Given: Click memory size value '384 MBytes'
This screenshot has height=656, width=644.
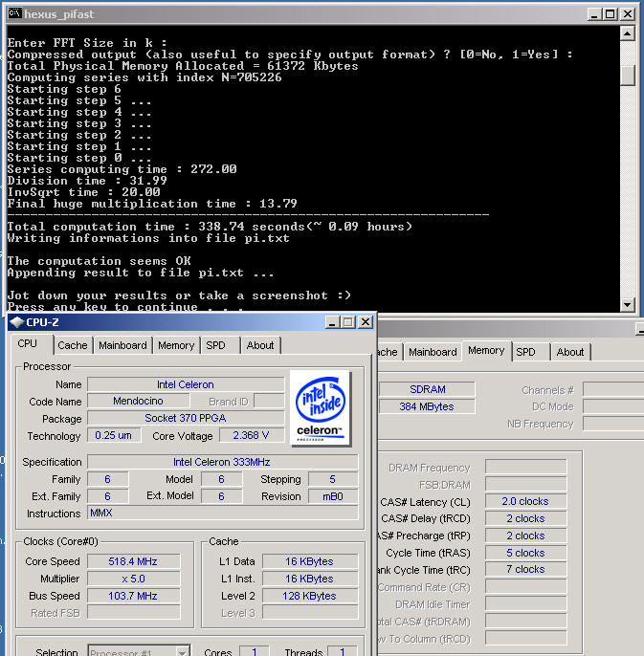Looking at the screenshot, I should point(427,406).
